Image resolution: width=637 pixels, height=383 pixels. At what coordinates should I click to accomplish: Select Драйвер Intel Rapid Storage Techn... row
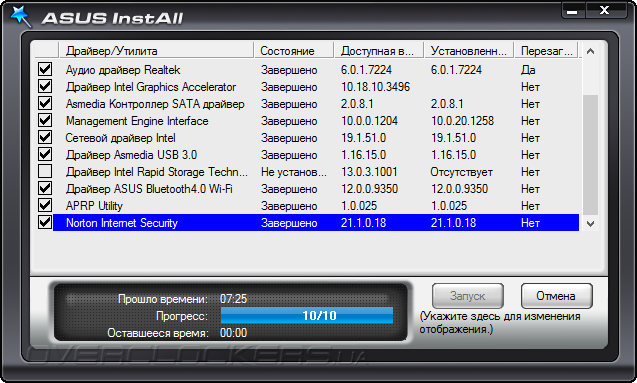pos(316,172)
